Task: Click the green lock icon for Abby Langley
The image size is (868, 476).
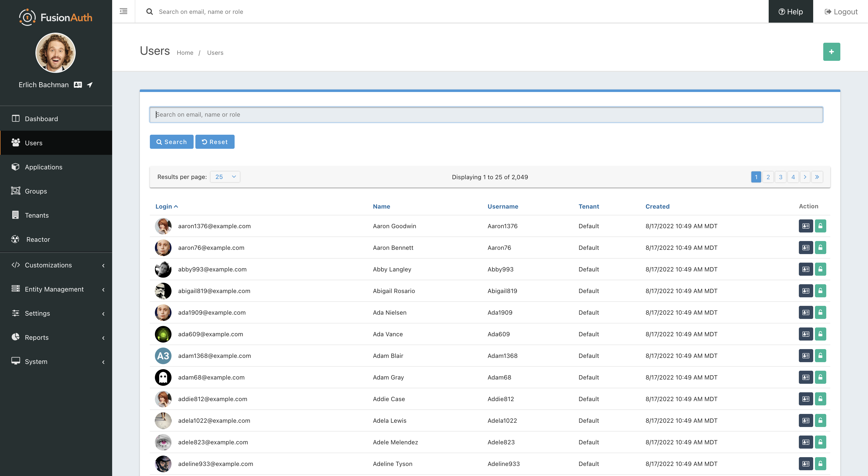Action: tap(820, 269)
